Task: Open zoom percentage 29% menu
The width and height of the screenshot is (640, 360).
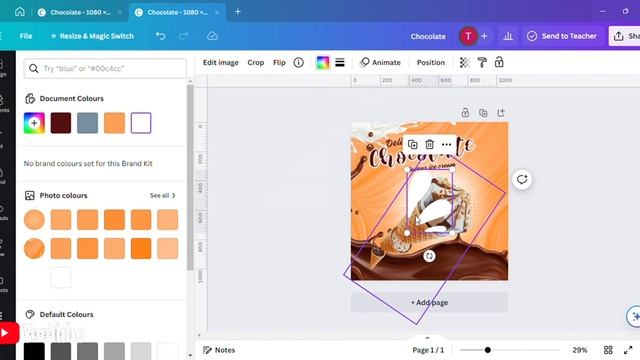Action: pos(580,350)
